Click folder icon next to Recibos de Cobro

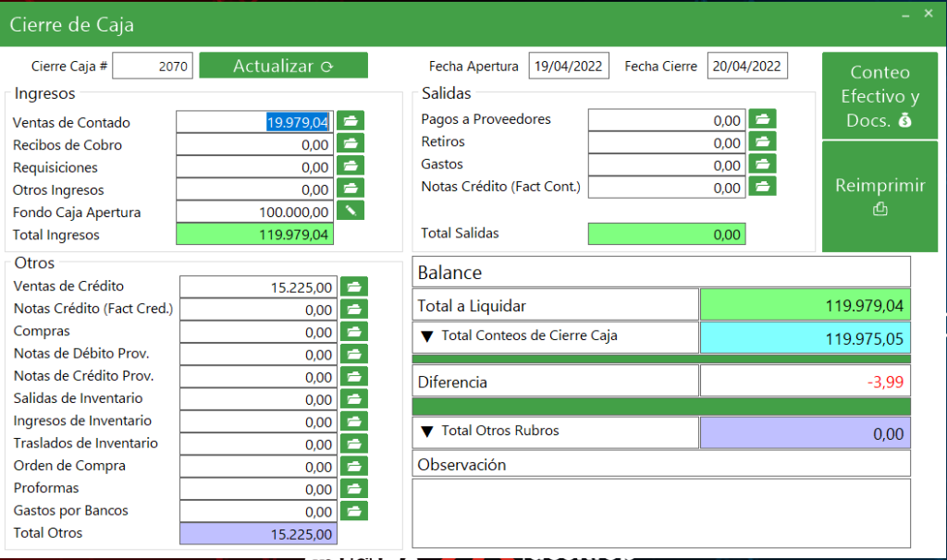click(x=350, y=143)
